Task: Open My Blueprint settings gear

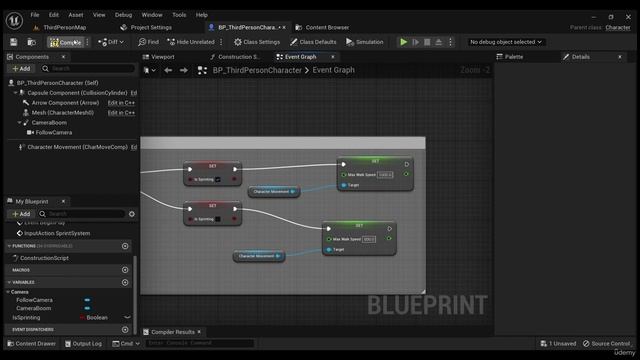Action: coord(132,214)
